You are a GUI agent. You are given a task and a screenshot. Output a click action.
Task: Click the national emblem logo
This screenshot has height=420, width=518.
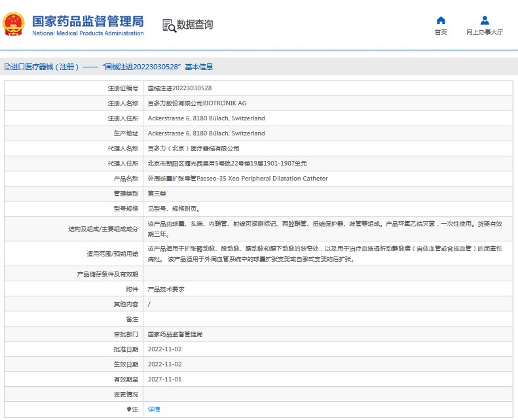point(14,24)
